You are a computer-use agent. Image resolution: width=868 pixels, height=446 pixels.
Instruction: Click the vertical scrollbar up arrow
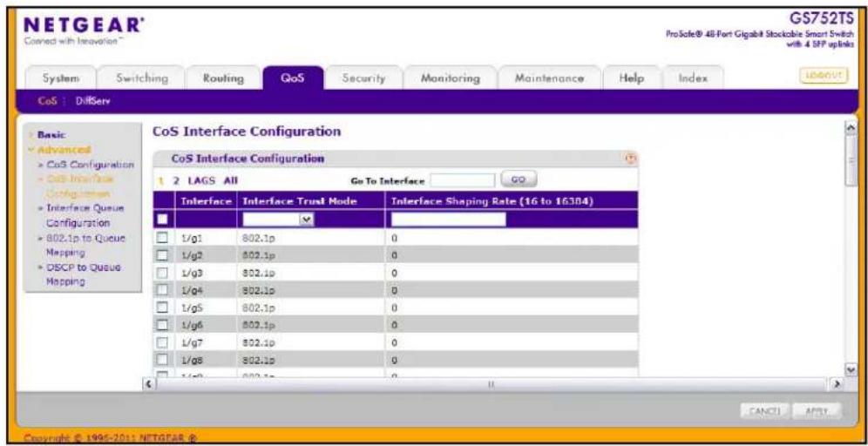[851, 128]
